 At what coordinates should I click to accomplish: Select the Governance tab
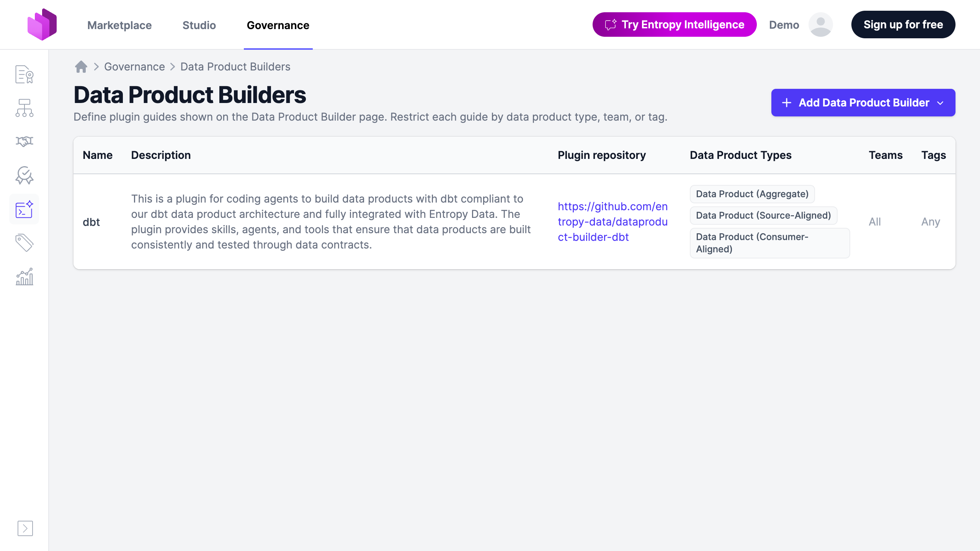278,25
